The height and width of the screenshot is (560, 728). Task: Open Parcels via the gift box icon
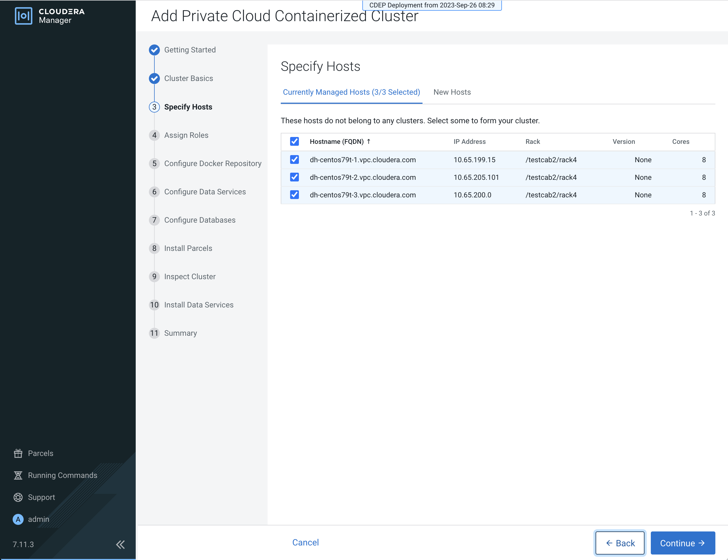pyautogui.click(x=18, y=453)
